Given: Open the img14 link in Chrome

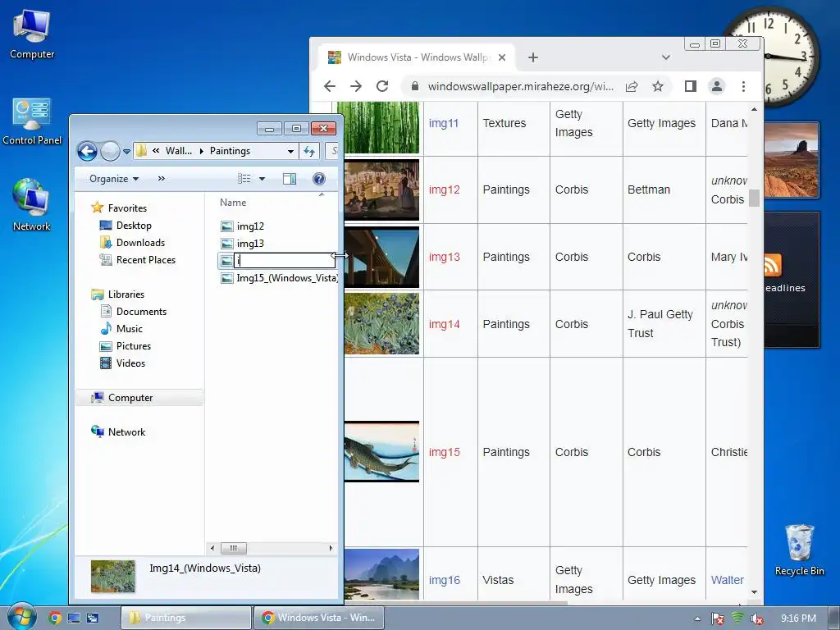Looking at the screenshot, I should point(444,324).
